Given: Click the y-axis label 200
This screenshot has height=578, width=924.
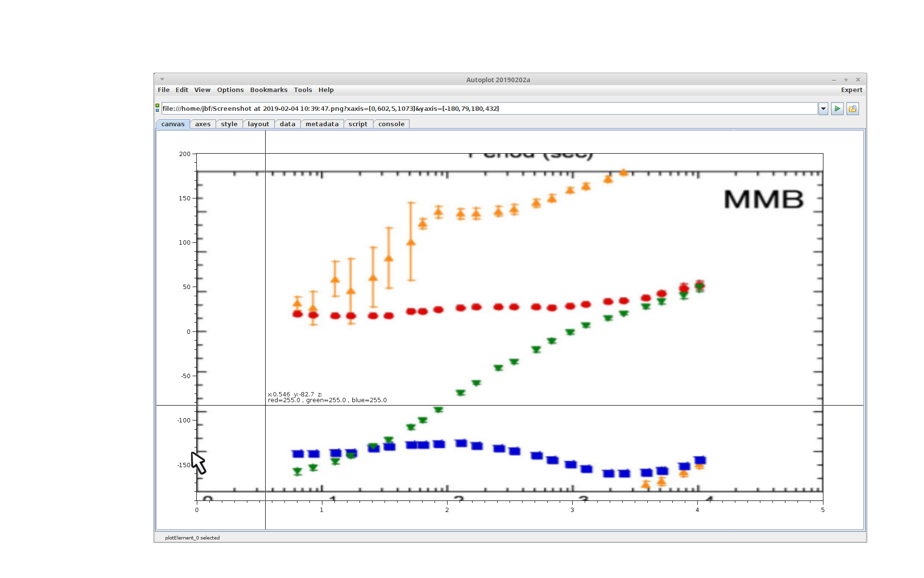Looking at the screenshot, I should [185, 154].
